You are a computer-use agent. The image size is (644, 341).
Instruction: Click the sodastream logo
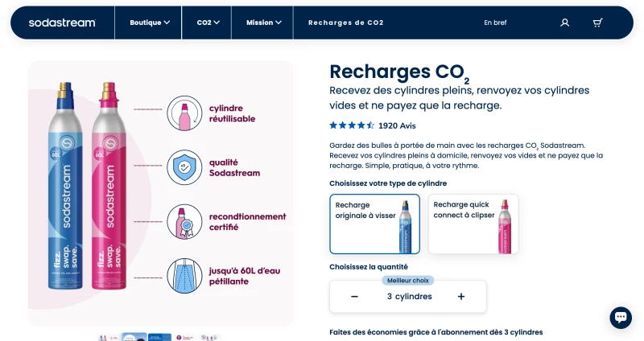tap(62, 23)
